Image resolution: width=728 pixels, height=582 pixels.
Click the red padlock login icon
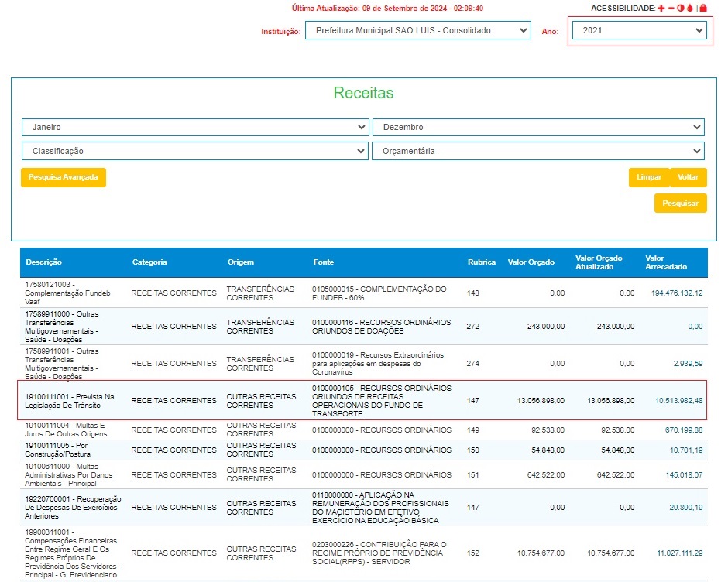(x=703, y=8)
